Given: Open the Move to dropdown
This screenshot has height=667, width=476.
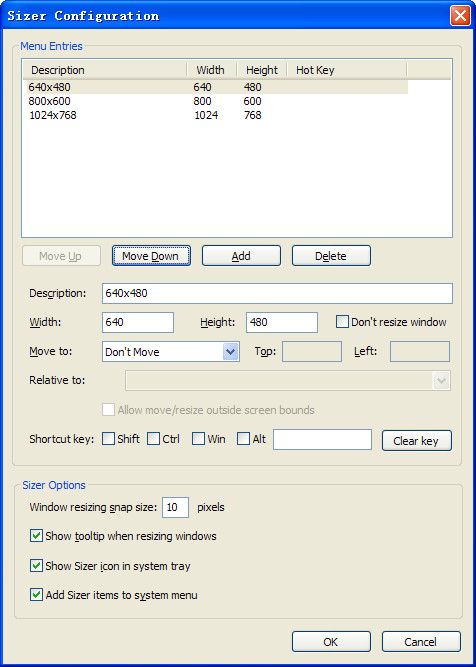Looking at the screenshot, I should 171,352.
